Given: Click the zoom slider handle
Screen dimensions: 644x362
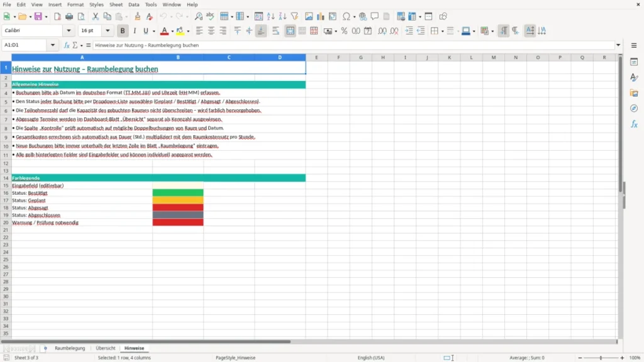Looking at the screenshot, I should pyautogui.click(x=601, y=358).
